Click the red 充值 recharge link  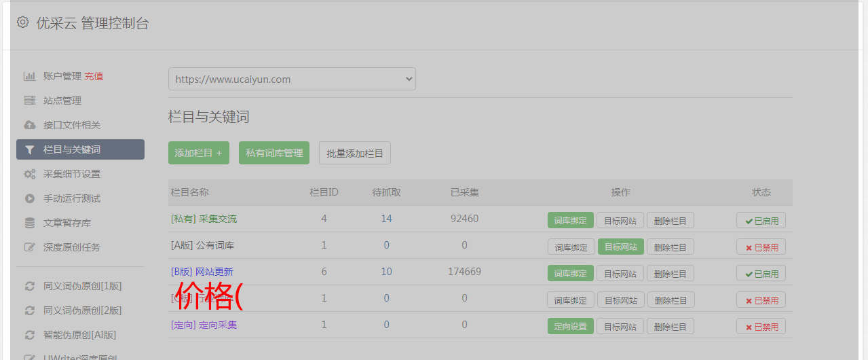click(x=94, y=76)
